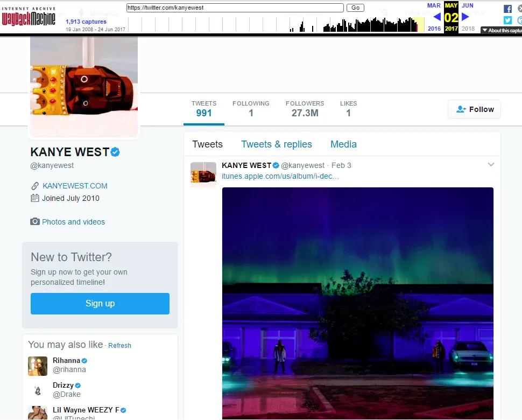522x420 pixels.
Task: Visit KANYEWEST.COM link
Action: point(75,186)
